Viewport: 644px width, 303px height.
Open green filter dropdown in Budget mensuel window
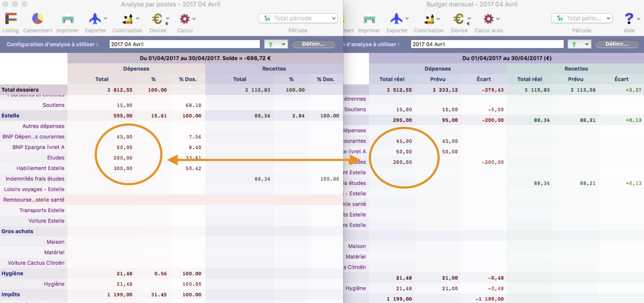click(579, 44)
